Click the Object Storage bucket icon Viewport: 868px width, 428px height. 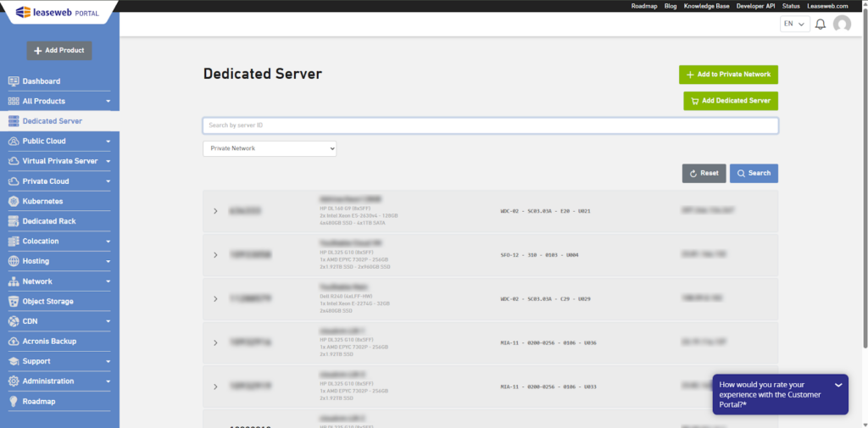coord(14,301)
